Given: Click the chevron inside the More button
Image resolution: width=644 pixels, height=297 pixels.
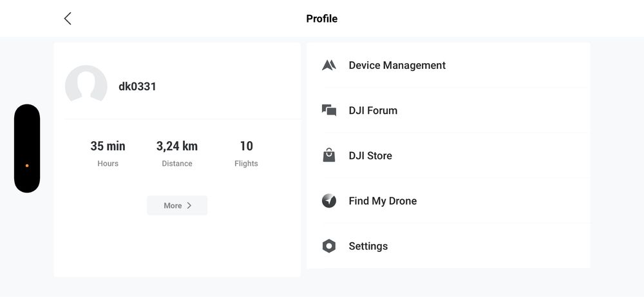Looking at the screenshot, I should pos(189,206).
